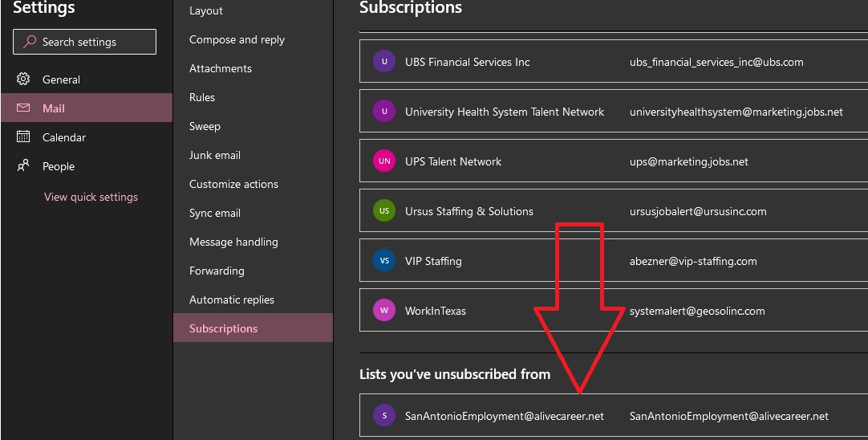Click the UBS Financial Services avatar icon

(x=384, y=62)
